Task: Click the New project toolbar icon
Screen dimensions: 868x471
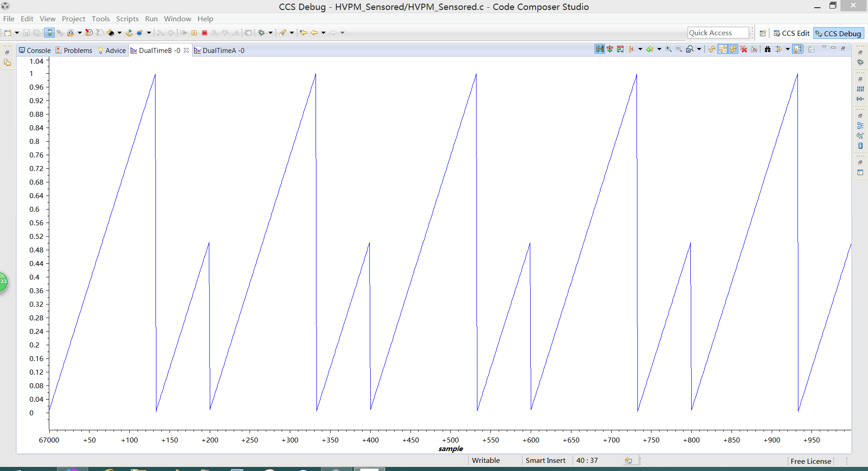Action: (8, 33)
